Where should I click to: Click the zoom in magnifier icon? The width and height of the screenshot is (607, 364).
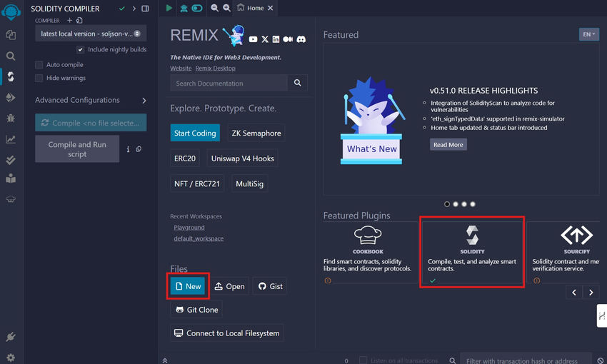point(226,8)
